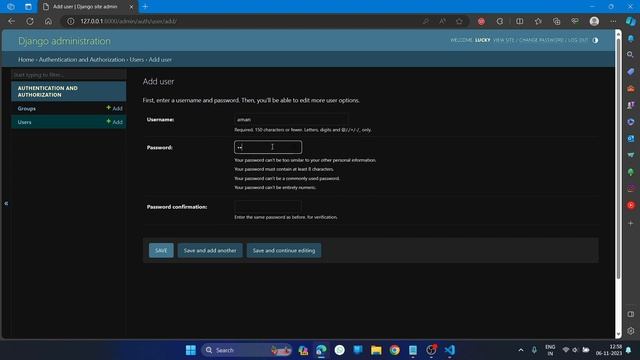The height and width of the screenshot is (360, 640).
Task: Click the VIEW SITE link
Action: (x=503, y=40)
